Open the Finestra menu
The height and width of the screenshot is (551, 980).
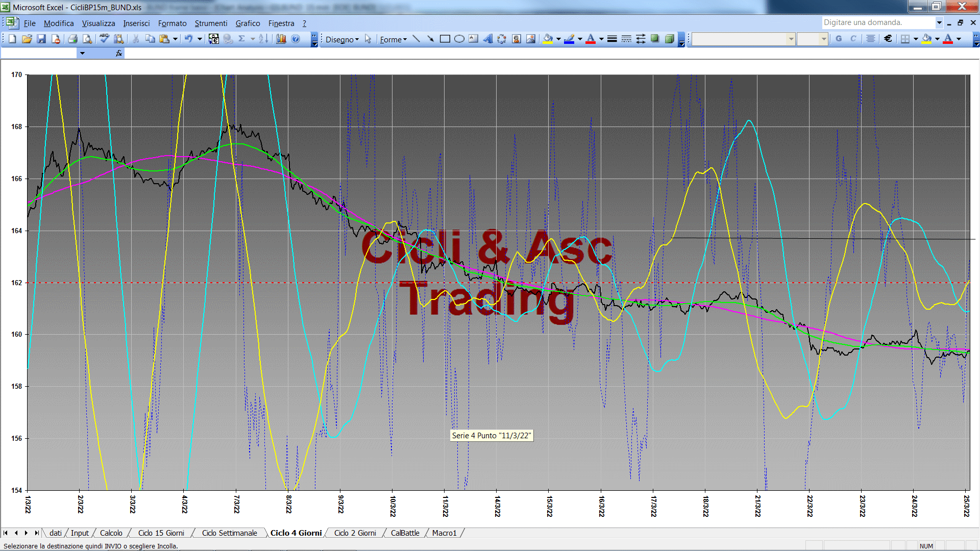click(281, 23)
